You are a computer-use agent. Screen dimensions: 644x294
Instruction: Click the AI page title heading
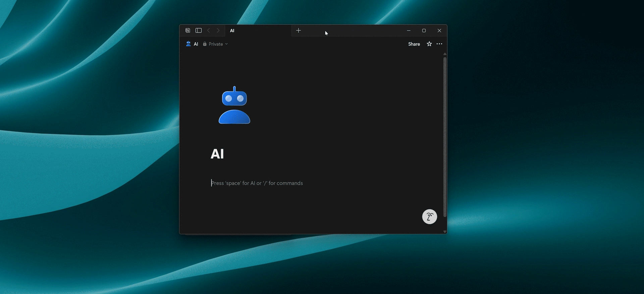click(x=217, y=154)
